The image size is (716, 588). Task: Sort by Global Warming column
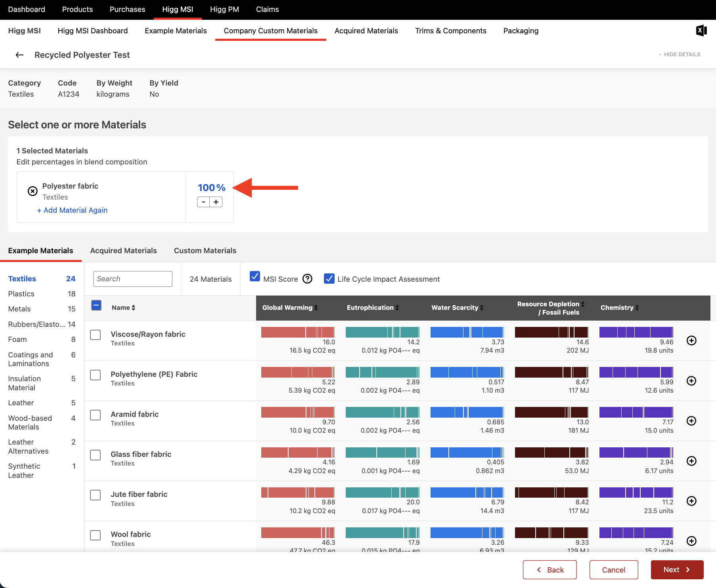coord(290,307)
